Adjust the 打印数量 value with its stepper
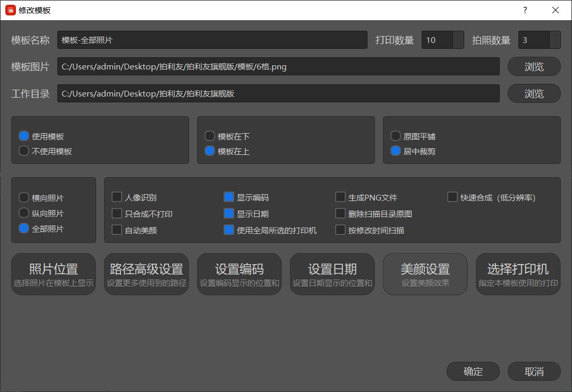The image size is (572, 392). 459,40
